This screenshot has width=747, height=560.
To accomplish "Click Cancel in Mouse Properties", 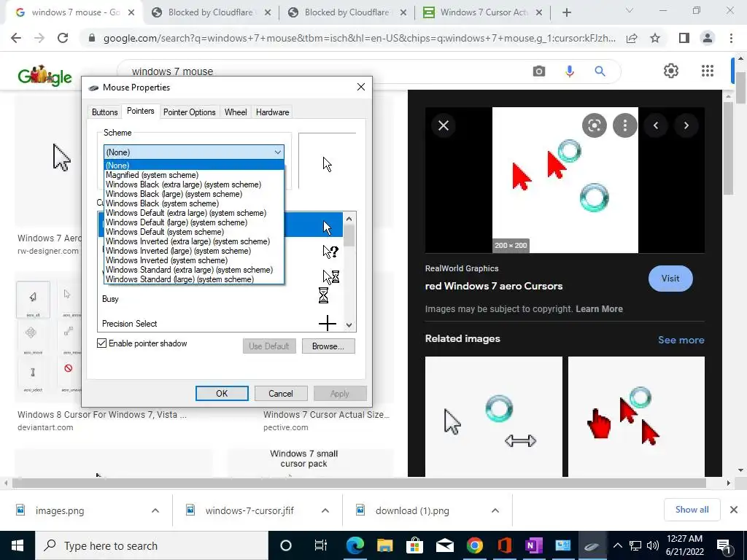I will point(281,393).
